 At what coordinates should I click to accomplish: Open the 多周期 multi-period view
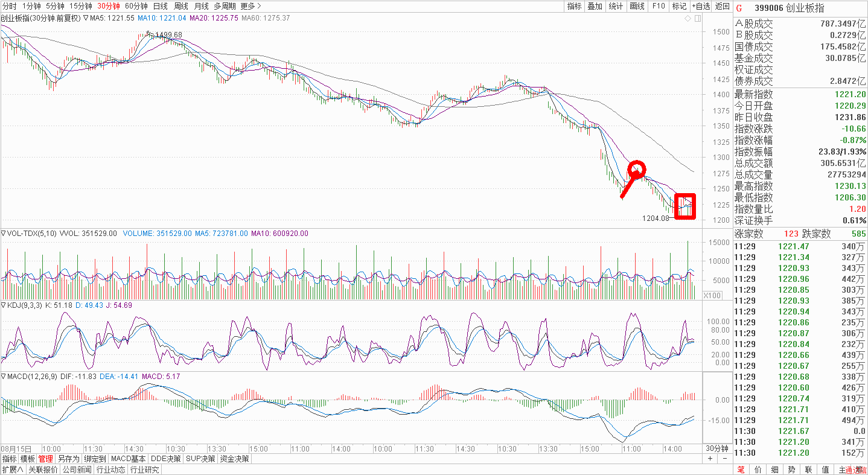pos(225,6)
